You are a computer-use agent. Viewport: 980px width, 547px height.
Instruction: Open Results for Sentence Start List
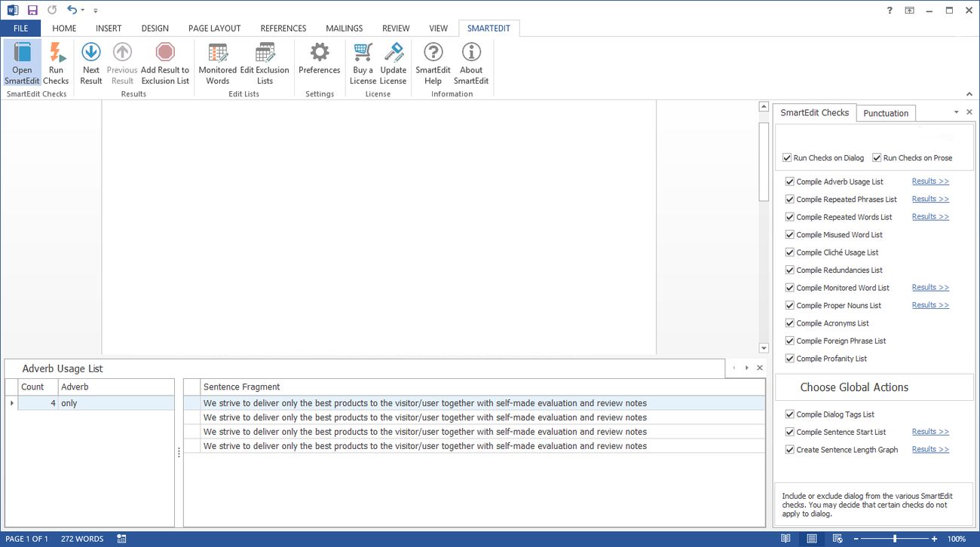pos(930,432)
